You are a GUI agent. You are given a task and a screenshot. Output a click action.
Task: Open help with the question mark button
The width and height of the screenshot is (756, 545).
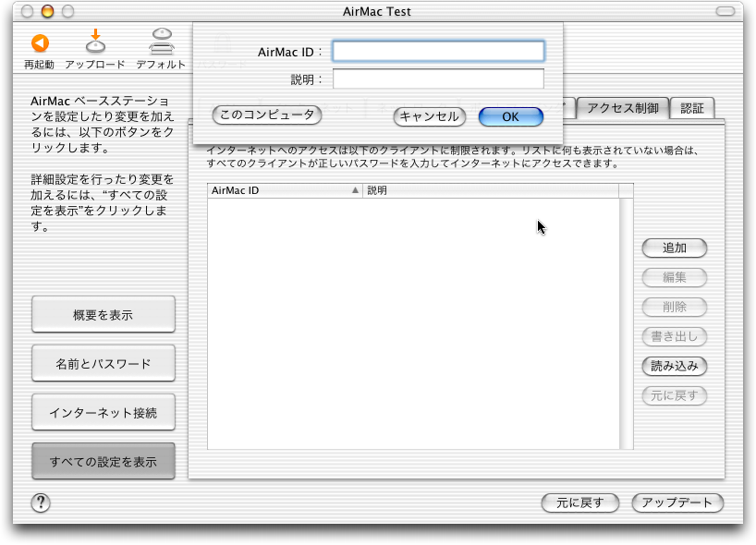pyautogui.click(x=41, y=503)
